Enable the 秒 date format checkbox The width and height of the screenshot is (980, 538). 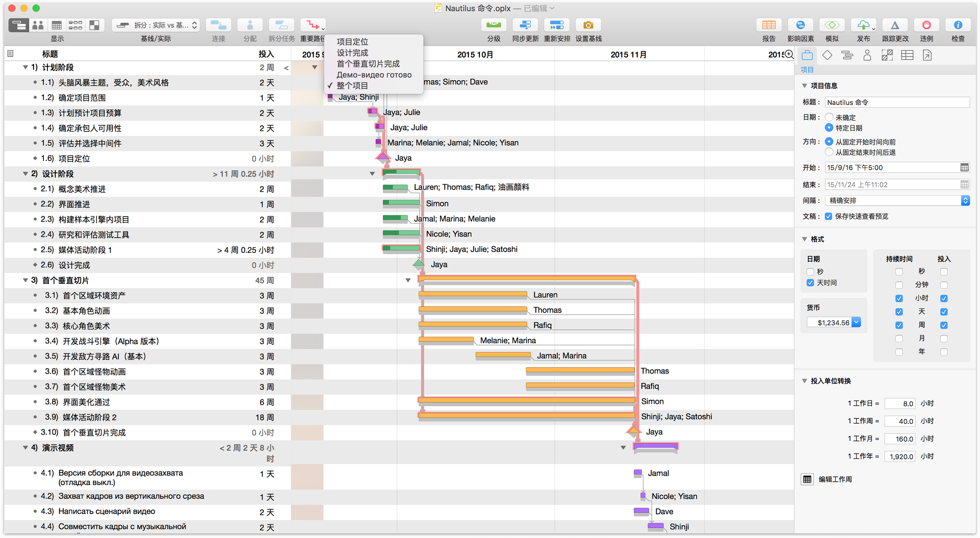pos(810,271)
